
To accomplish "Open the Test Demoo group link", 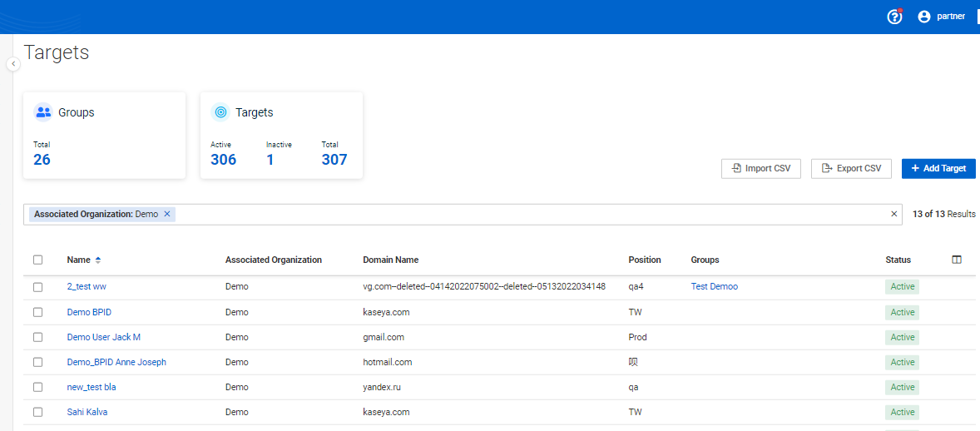I will coord(715,286).
